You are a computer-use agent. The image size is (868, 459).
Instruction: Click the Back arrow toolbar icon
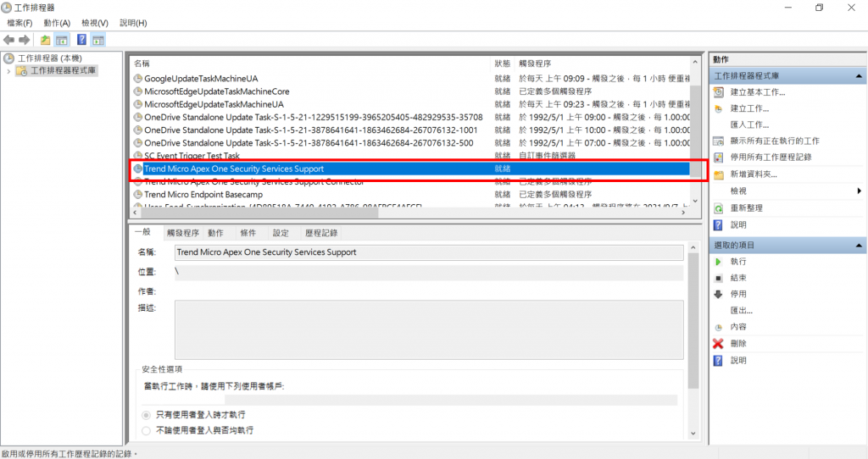[8, 40]
